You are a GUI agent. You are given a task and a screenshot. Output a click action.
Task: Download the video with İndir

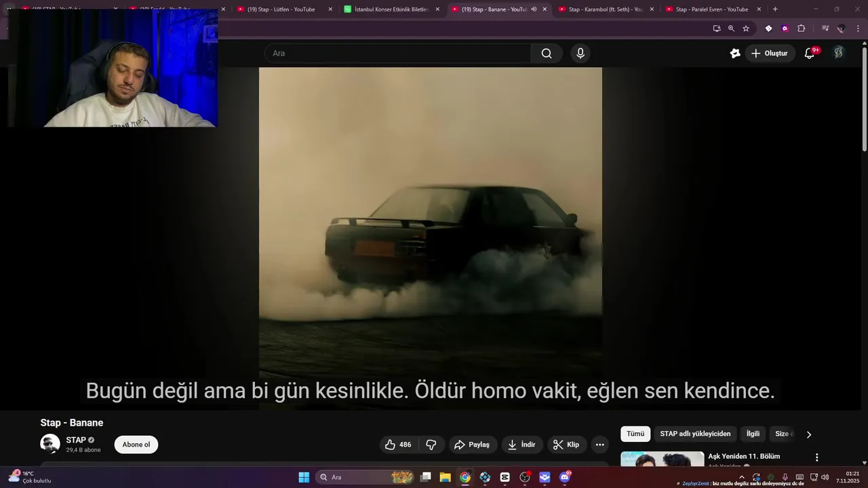click(522, 445)
